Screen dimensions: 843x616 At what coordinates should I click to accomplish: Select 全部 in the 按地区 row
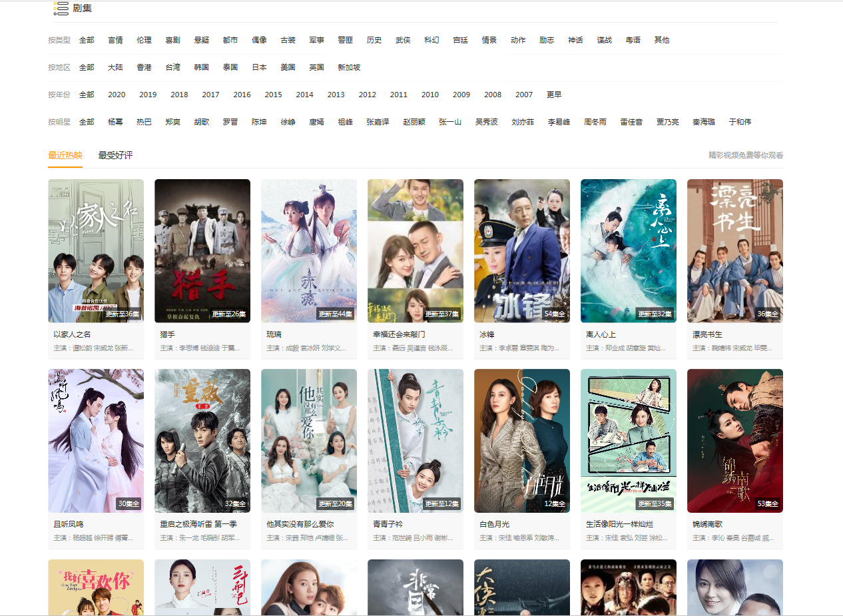87,67
